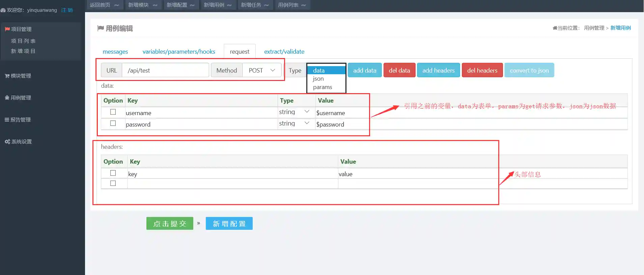The height and width of the screenshot is (275, 644).
Task: Go to the extract/validate tab
Action: click(284, 52)
